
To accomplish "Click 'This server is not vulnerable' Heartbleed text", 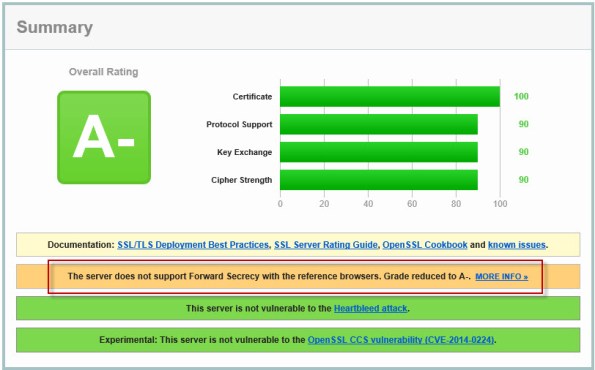I will (259, 308).
